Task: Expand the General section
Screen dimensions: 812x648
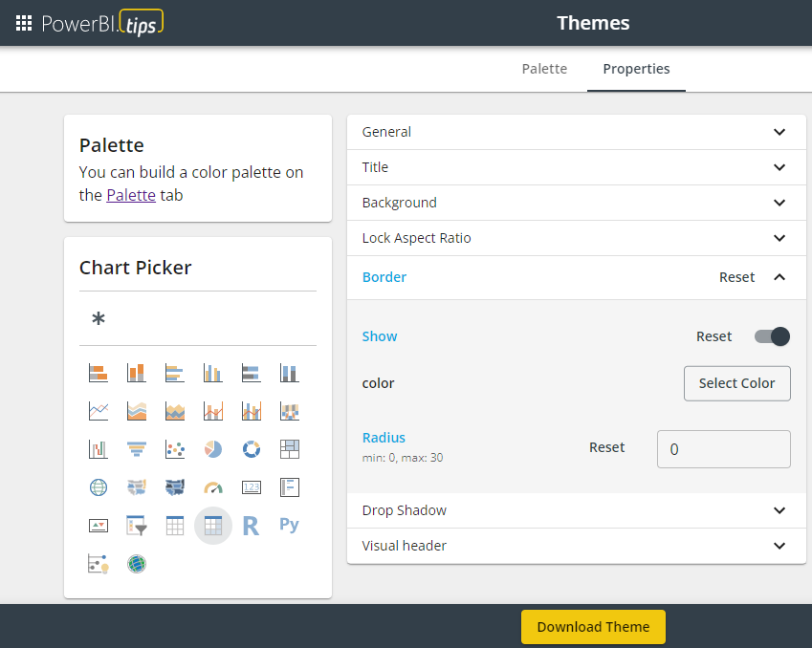Action: click(x=577, y=132)
